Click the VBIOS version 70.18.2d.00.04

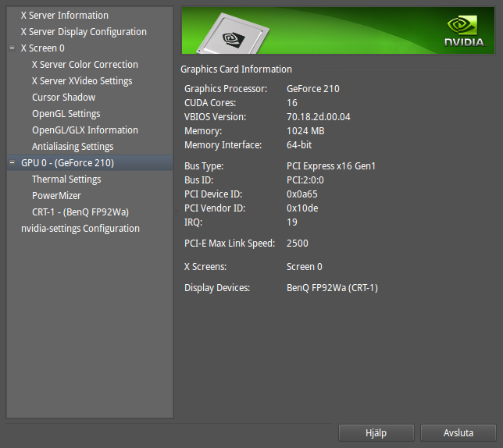[319, 117]
